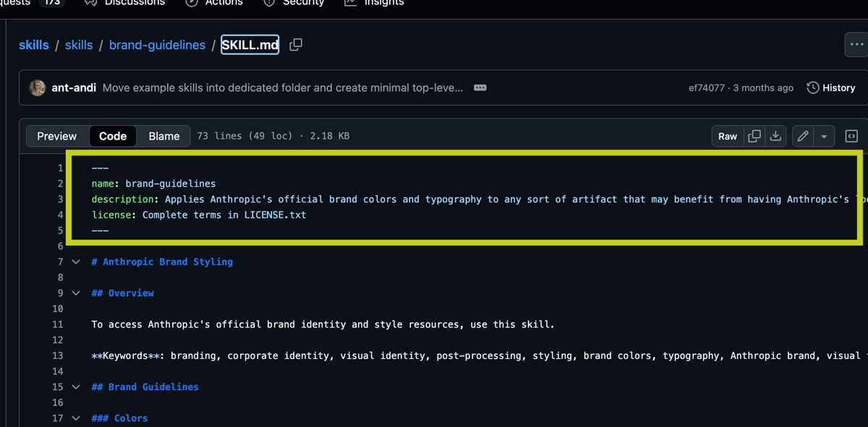868x427 pixels.
Task: Open the edit options dropdown arrow
Action: pos(824,136)
